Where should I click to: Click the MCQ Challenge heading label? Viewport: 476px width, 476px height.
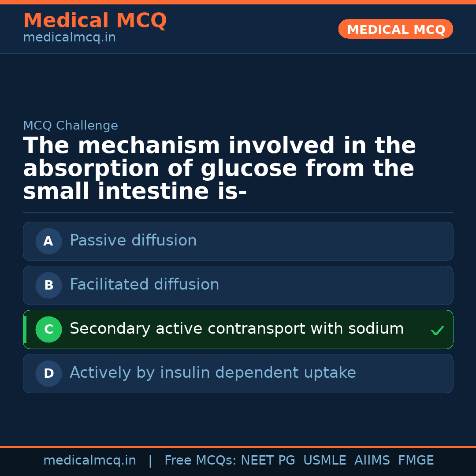pos(71,126)
